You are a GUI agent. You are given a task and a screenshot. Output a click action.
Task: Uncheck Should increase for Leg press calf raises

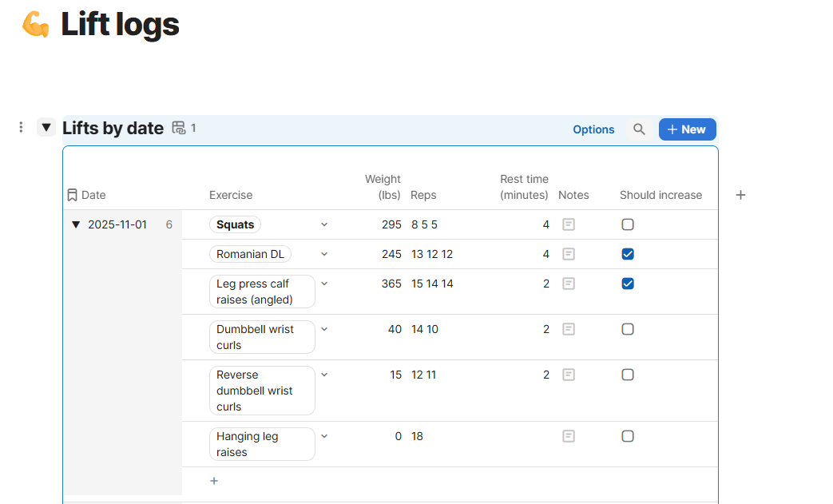point(628,284)
